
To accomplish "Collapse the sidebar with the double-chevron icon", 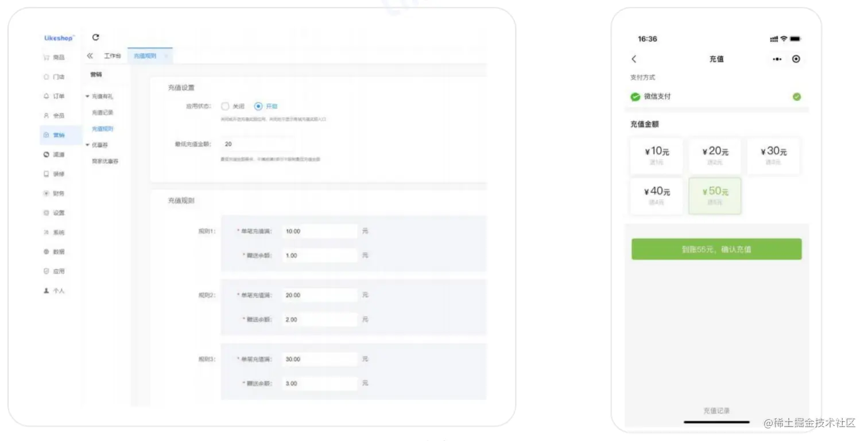I will click(x=90, y=56).
